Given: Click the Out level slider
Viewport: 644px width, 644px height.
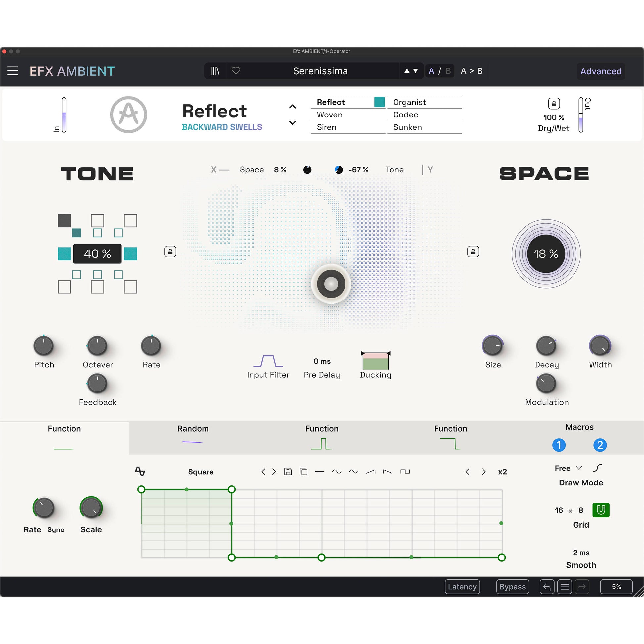Looking at the screenshot, I should point(581,115).
